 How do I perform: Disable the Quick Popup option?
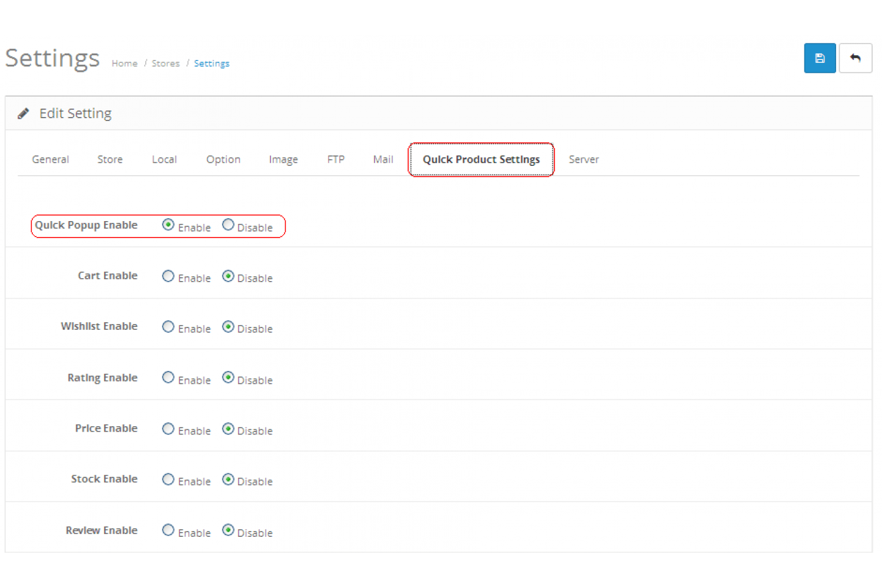228,224
